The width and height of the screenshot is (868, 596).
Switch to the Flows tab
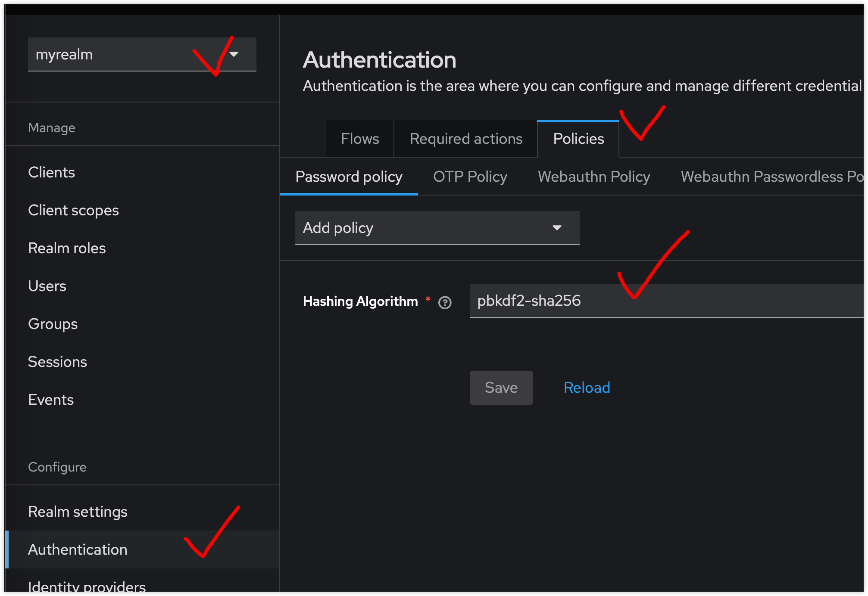(x=359, y=139)
